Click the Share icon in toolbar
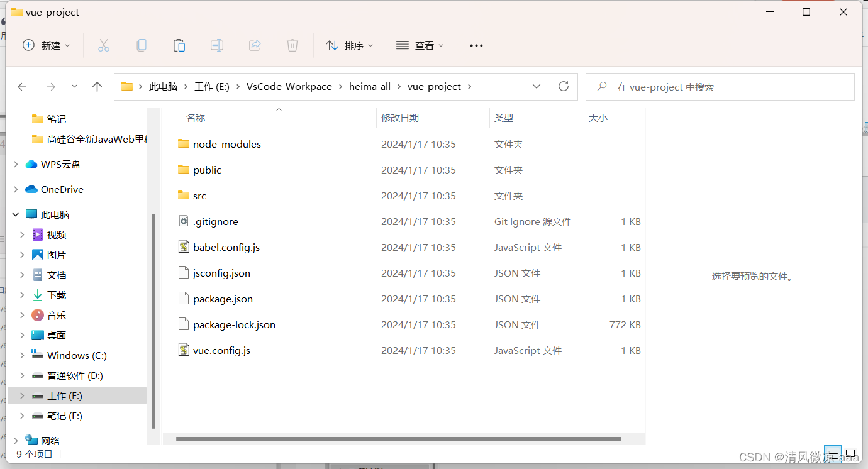 point(255,45)
